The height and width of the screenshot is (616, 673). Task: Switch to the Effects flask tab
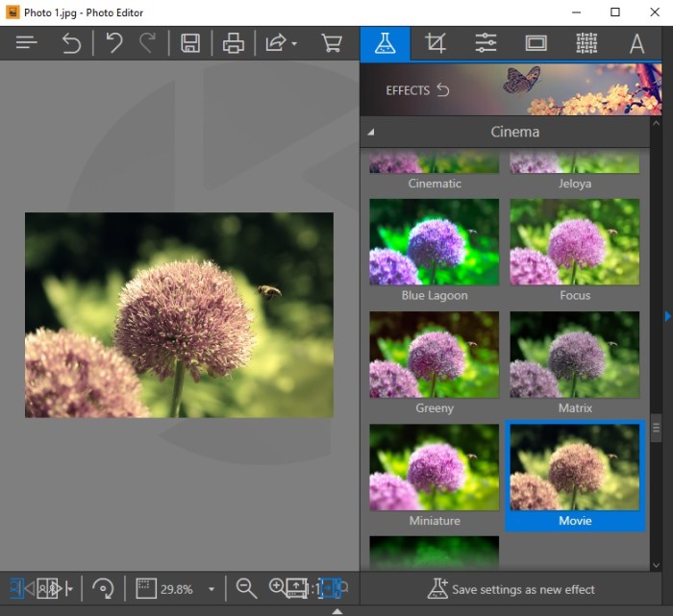coord(385,43)
